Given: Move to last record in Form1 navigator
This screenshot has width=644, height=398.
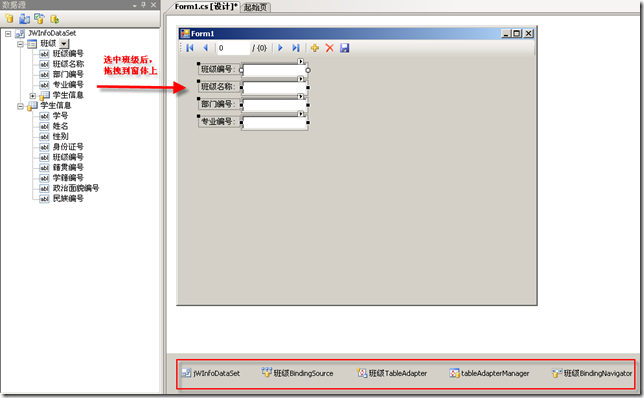Looking at the screenshot, I should coord(296,48).
